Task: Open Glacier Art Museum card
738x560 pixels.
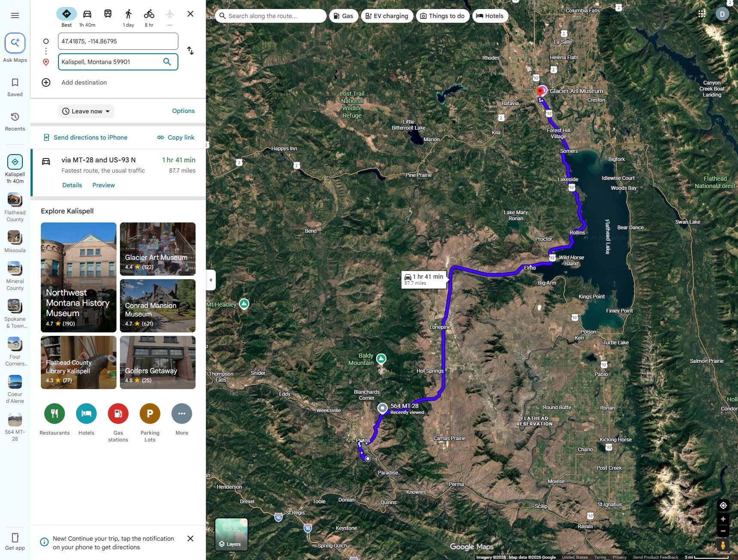Action: pos(158,249)
